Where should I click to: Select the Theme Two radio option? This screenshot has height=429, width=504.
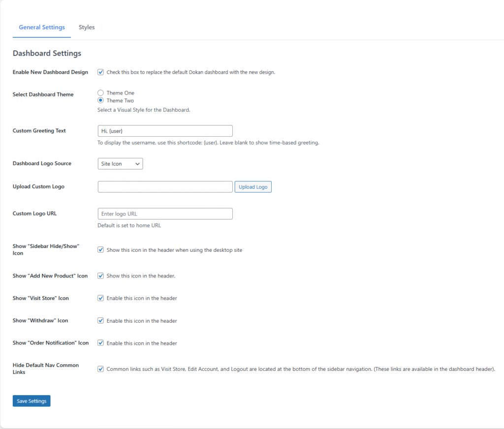click(101, 100)
